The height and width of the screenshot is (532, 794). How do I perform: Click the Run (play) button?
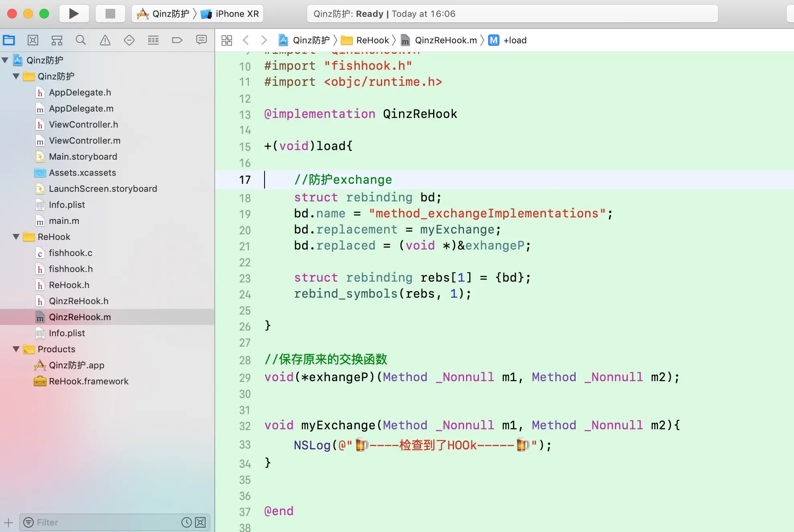(x=74, y=14)
